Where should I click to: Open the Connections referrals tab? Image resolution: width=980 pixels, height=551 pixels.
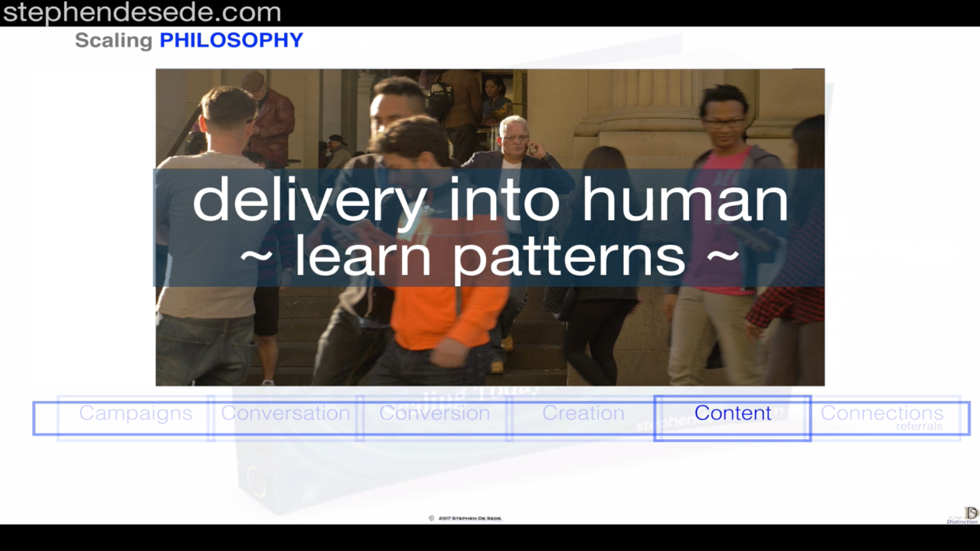point(882,417)
